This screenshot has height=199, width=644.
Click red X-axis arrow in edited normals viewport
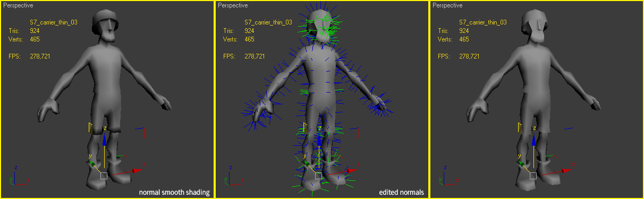tap(352, 170)
